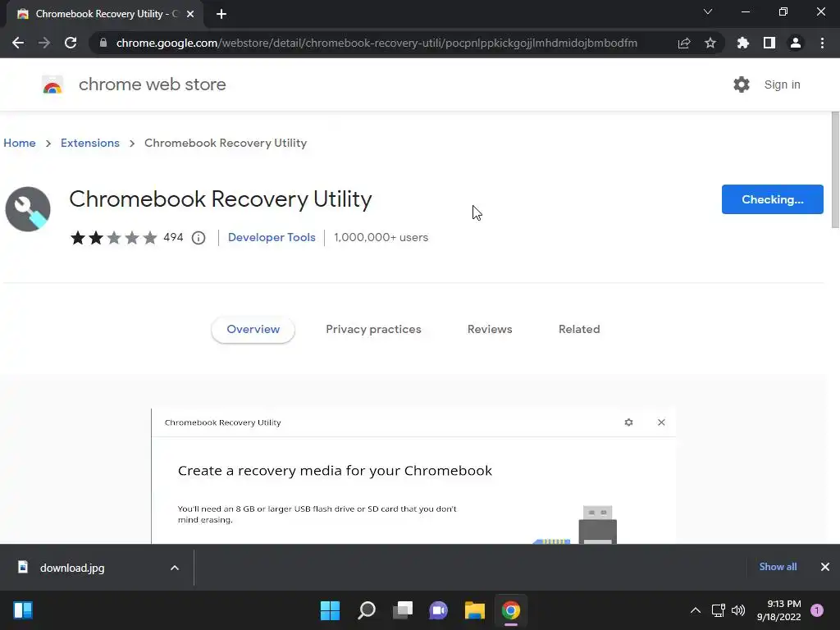Screen dimensions: 840x630
Task: Open the Chrome three-dot menu
Action: point(822,43)
